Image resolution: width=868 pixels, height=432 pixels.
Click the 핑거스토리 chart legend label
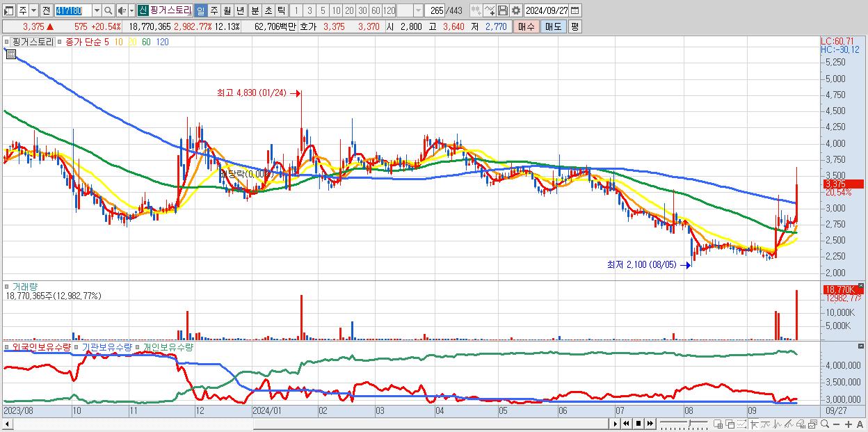33,42
